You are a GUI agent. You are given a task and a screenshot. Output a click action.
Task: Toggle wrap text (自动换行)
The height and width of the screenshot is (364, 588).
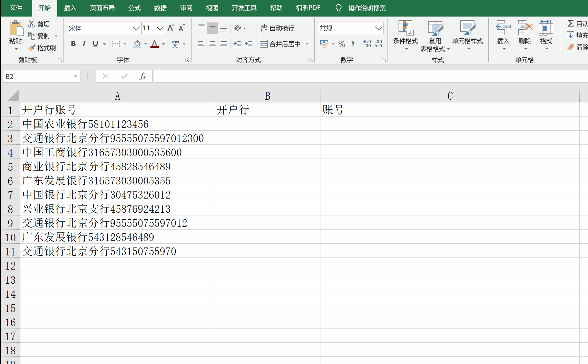[277, 28]
